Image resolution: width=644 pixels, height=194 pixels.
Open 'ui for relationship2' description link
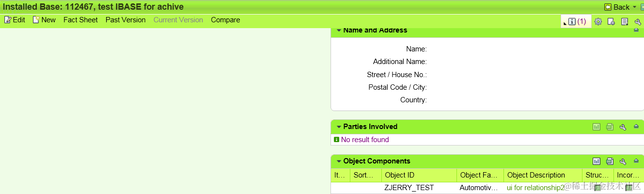pos(535,187)
